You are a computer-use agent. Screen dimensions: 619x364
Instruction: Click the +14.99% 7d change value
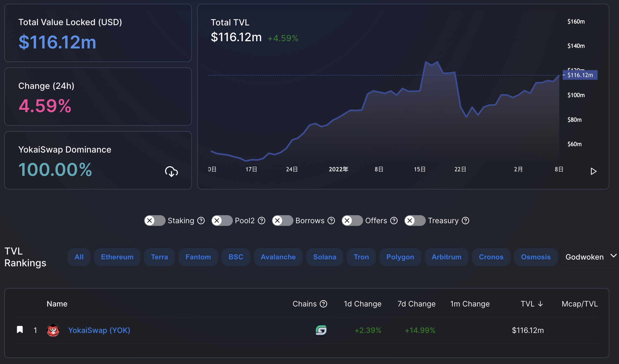[420, 330]
